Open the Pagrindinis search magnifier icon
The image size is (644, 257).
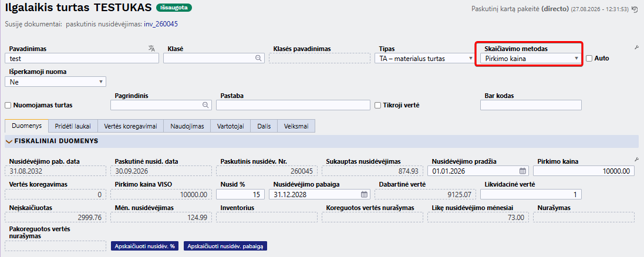[205, 105]
